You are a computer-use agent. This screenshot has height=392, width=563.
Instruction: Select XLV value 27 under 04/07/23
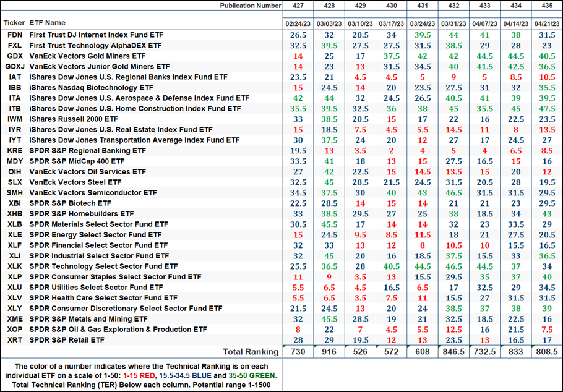pyautogui.click(x=484, y=298)
